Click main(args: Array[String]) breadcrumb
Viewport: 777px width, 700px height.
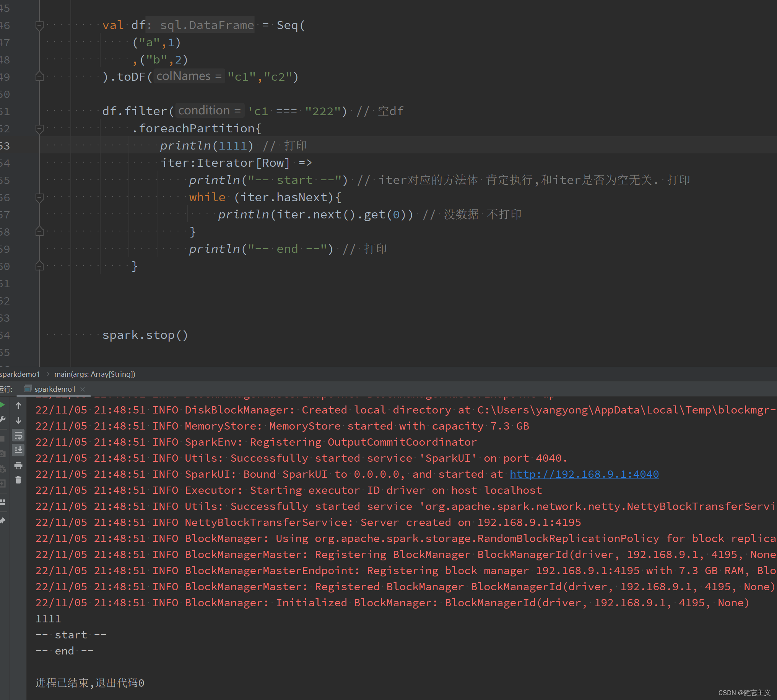(94, 374)
